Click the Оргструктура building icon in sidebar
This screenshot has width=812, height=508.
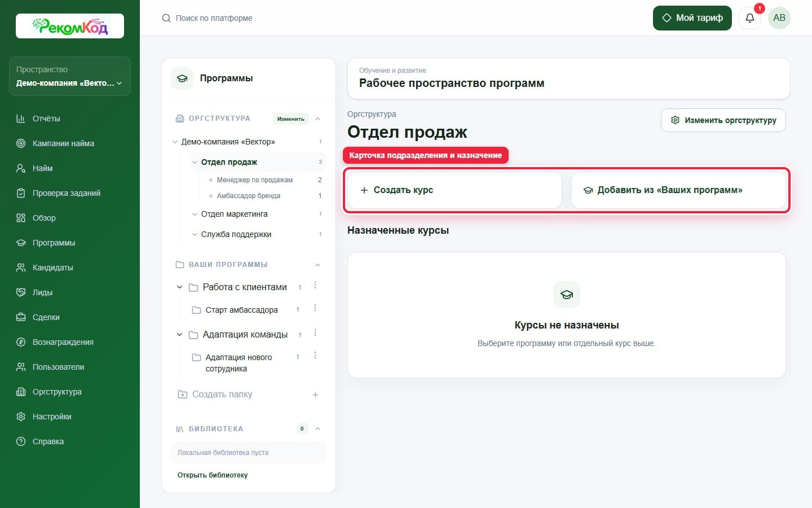21,392
